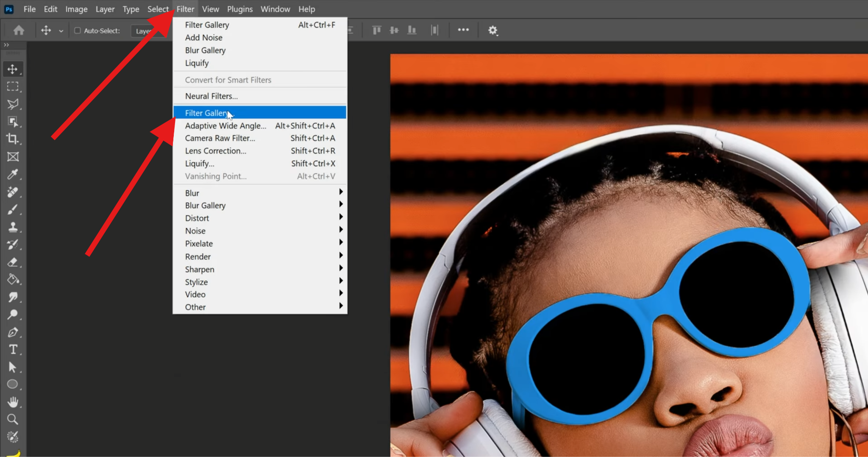Enable the Auto-Select checkbox

pos(78,31)
